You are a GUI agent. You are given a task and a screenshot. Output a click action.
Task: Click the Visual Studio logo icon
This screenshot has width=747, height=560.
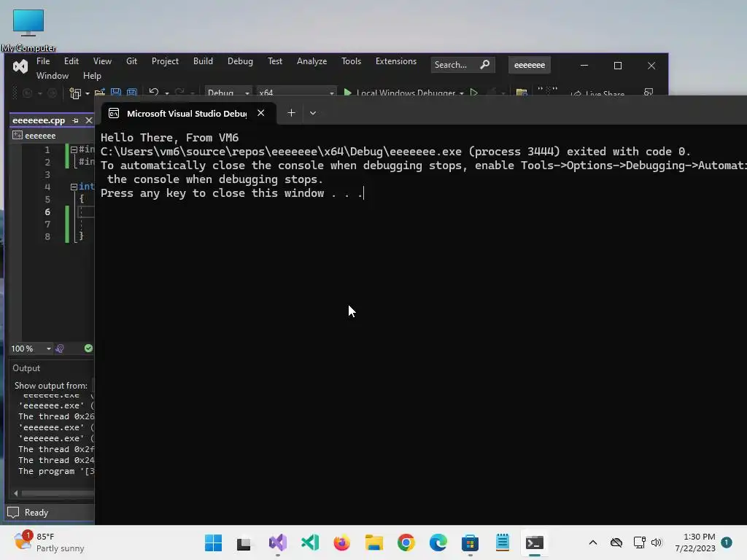[x=20, y=66]
